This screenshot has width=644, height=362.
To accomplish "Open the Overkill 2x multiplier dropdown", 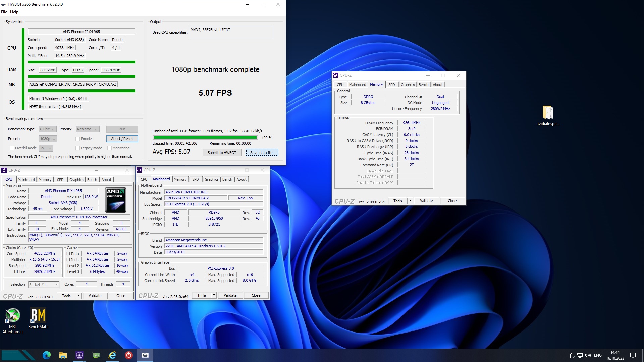I will click(x=46, y=148).
